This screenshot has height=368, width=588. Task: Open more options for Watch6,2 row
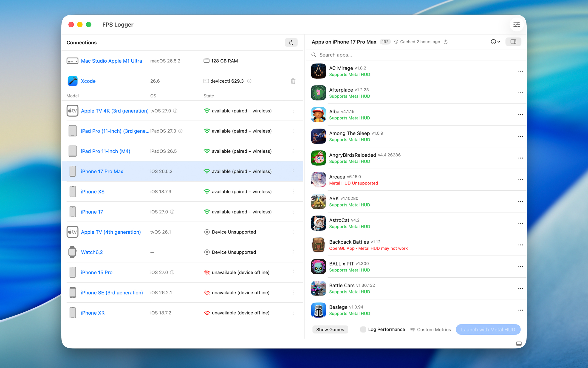click(293, 252)
